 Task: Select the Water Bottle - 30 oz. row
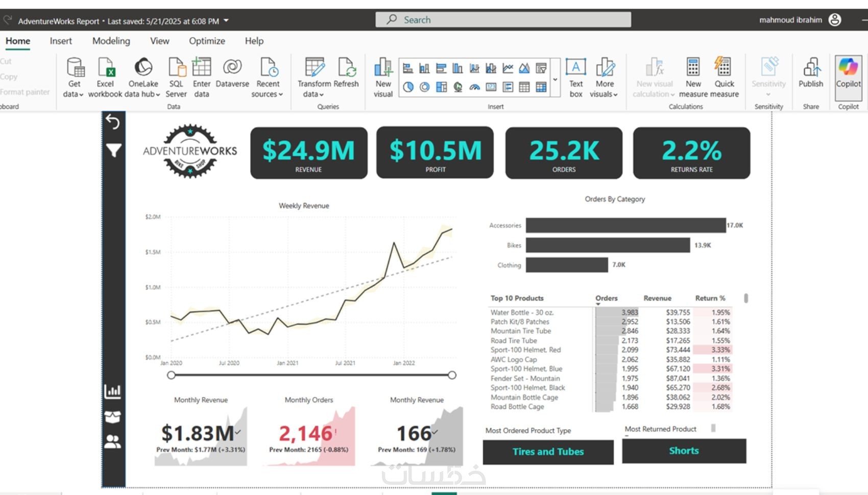click(x=610, y=312)
